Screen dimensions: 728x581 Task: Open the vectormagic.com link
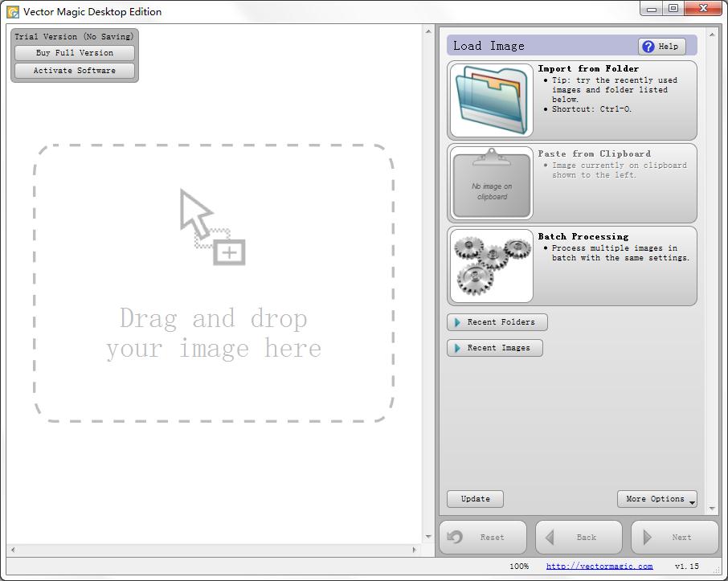(599, 567)
